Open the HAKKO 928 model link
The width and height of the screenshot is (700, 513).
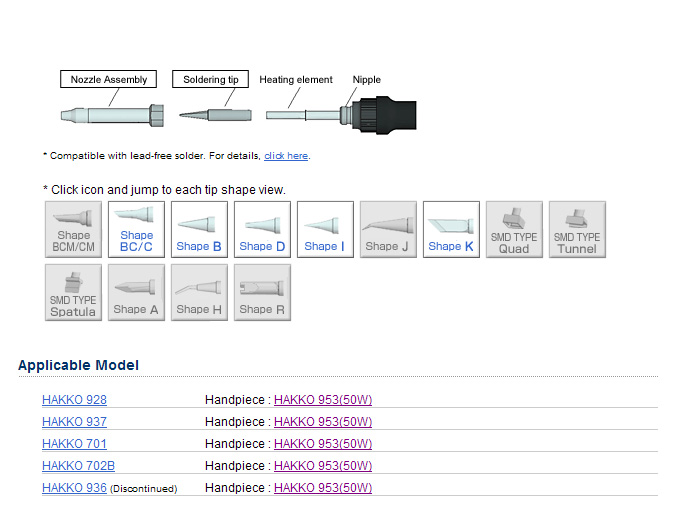[74, 400]
